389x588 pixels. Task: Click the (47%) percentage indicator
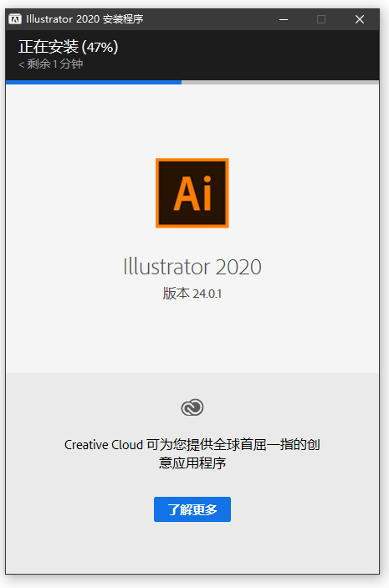[x=100, y=47]
